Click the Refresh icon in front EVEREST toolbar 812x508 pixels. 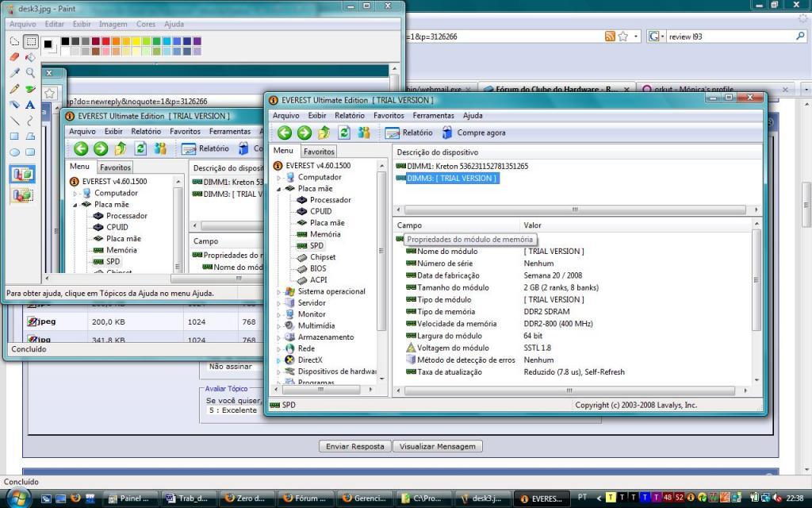coord(344,133)
